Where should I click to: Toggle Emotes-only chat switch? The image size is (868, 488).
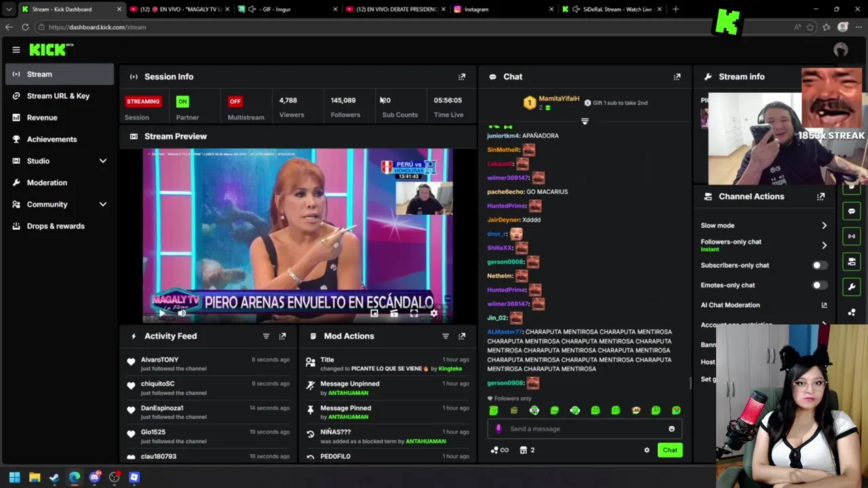click(x=819, y=285)
